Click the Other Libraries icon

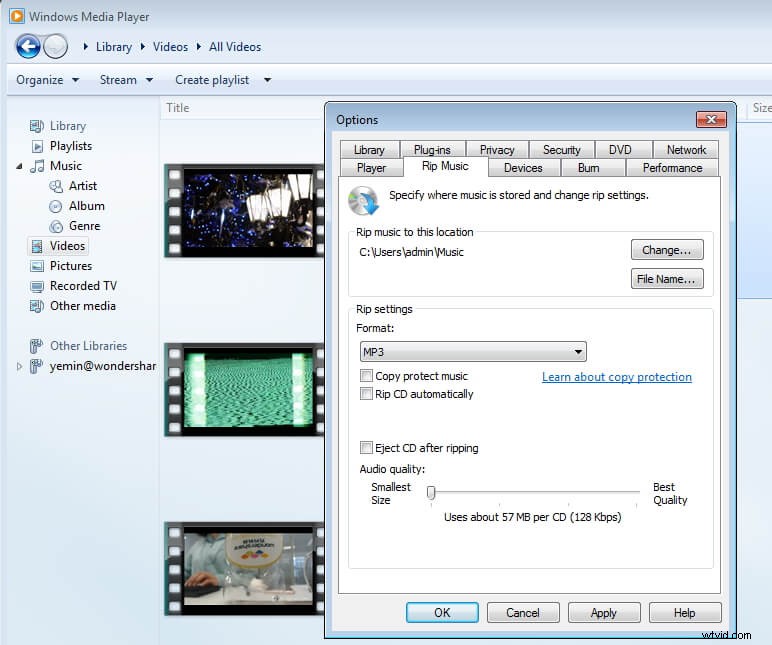click(36, 346)
